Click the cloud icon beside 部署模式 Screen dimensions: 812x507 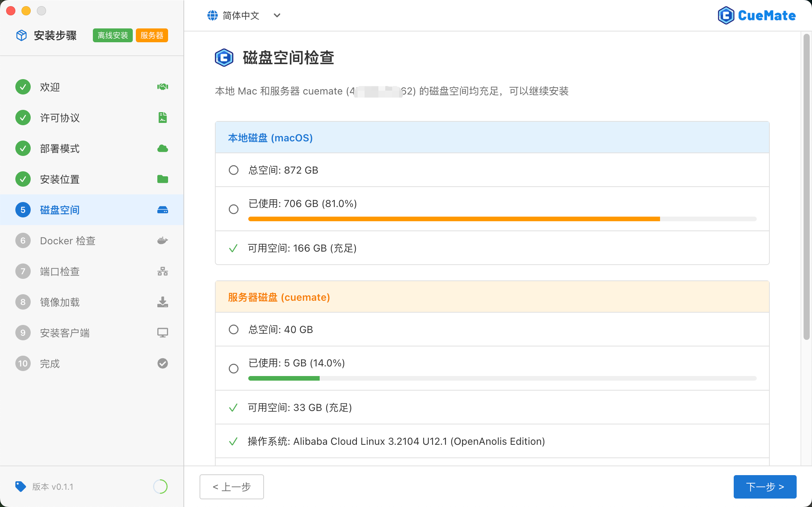point(162,148)
